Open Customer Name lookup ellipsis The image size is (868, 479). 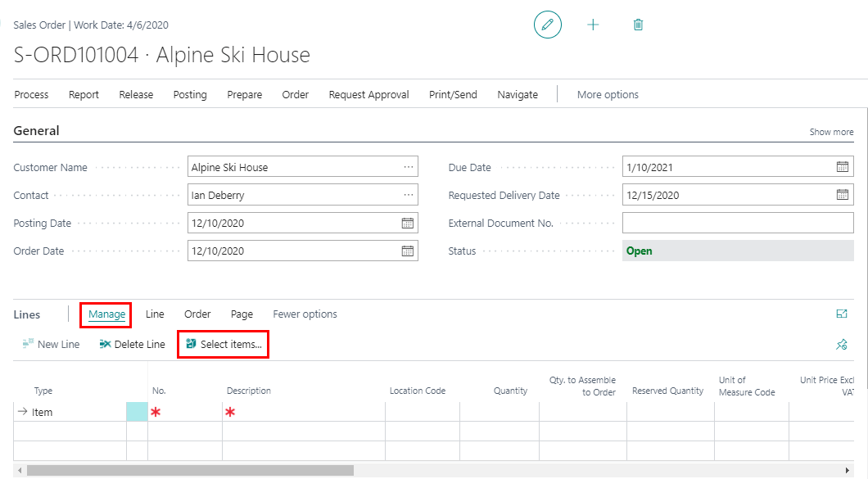409,167
